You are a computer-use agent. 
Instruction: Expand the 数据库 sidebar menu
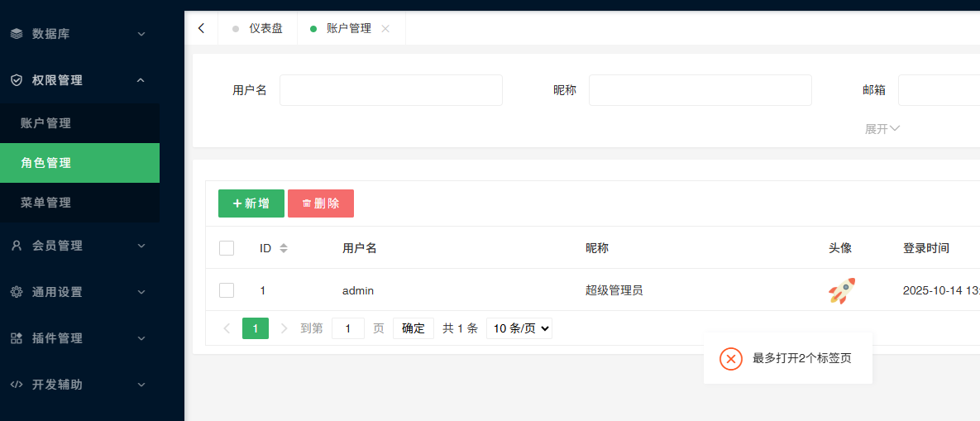point(79,34)
